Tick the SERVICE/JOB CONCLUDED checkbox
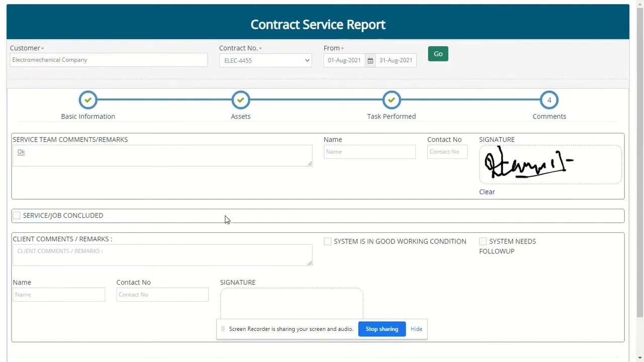 click(17, 215)
